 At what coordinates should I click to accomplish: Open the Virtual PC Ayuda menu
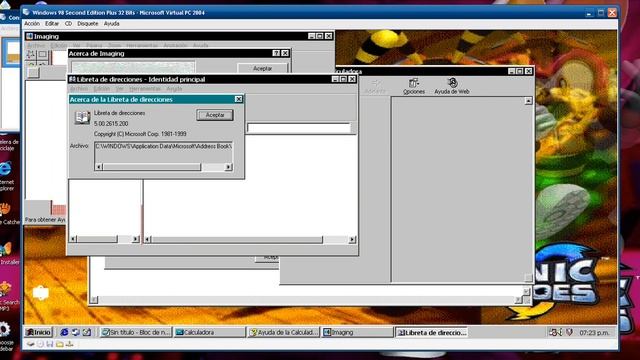(x=111, y=24)
